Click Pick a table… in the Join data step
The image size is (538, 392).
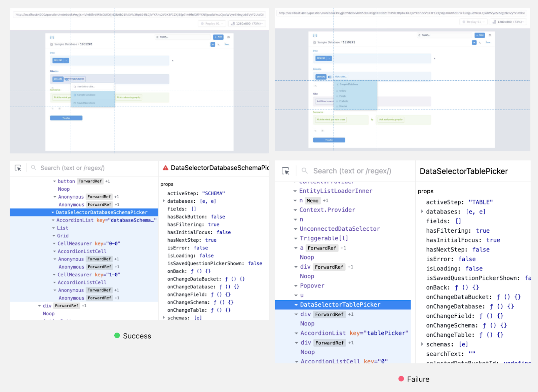341,77
